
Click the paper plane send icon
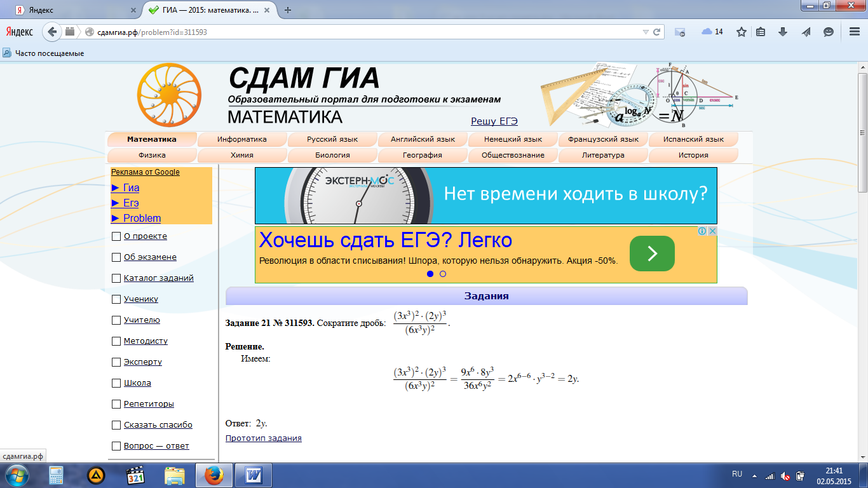click(806, 32)
